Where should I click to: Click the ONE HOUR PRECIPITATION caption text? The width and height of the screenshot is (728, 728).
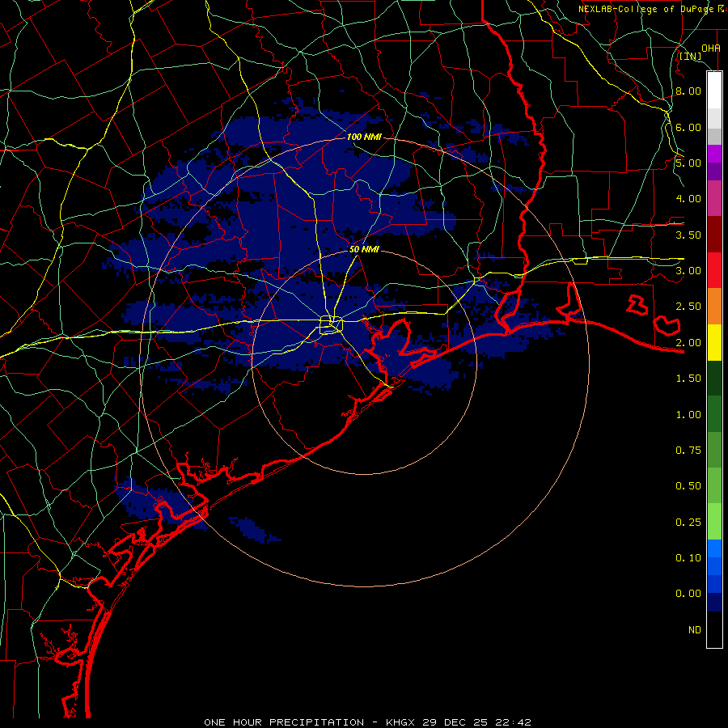point(284,722)
